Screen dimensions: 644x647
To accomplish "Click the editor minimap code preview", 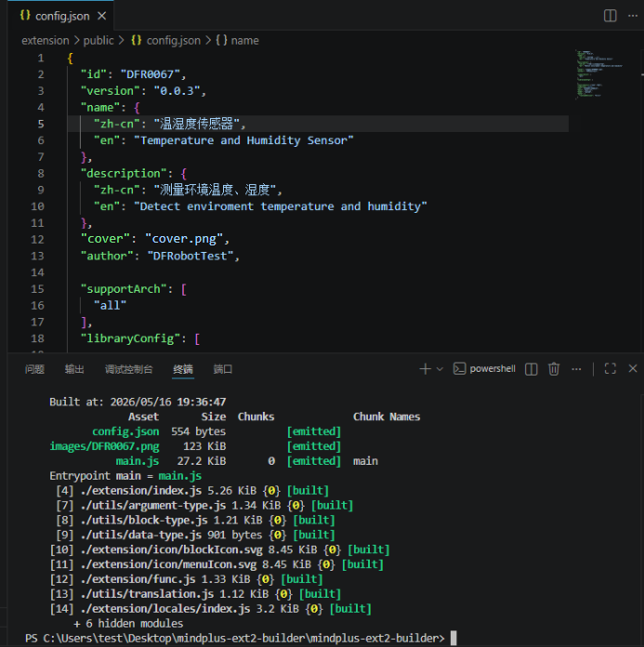I will [x=599, y=74].
